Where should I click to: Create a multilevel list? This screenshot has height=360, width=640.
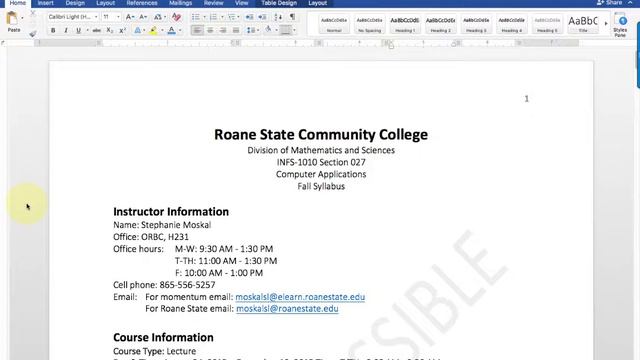231,17
